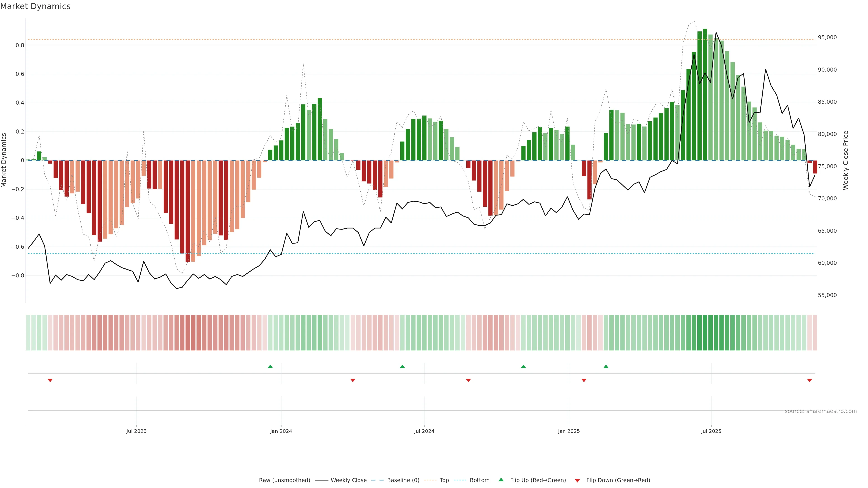Click the red Flip Down triangle just after Jan 2025

tap(584, 380)
